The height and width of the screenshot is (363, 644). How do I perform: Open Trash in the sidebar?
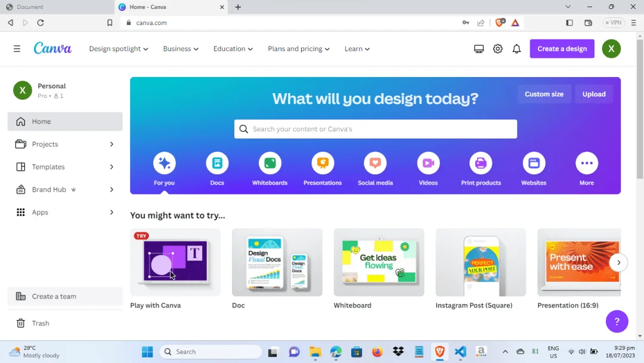[x=65, y=323]
